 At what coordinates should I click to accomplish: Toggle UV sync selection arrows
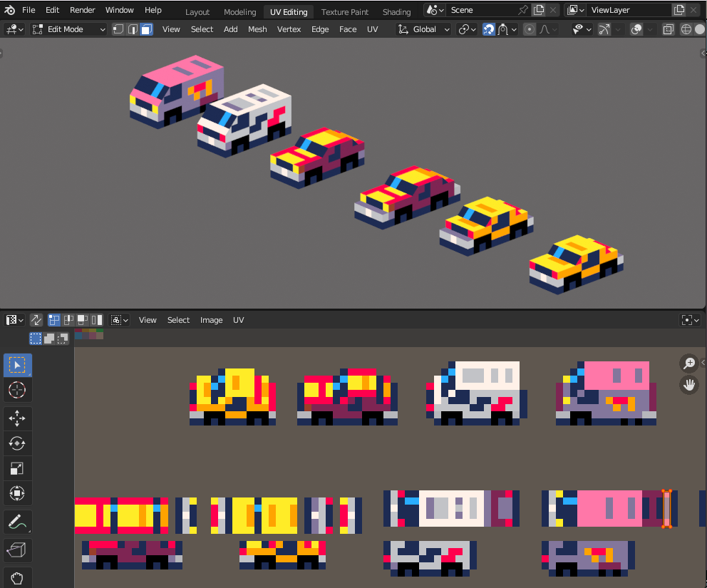coord(36,320)
